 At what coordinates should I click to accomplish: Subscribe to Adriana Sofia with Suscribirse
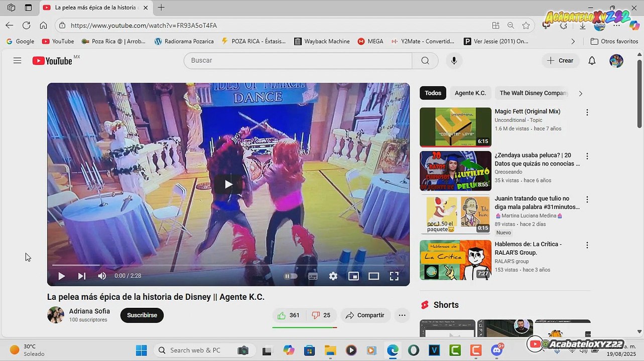click(142, 315)
